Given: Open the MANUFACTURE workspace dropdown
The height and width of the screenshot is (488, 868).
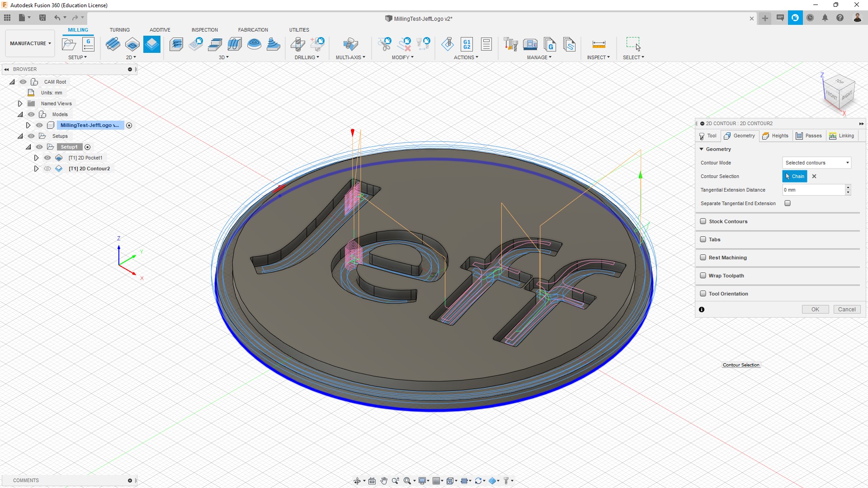Looking at the screenshot, I should tap(30, 43).
